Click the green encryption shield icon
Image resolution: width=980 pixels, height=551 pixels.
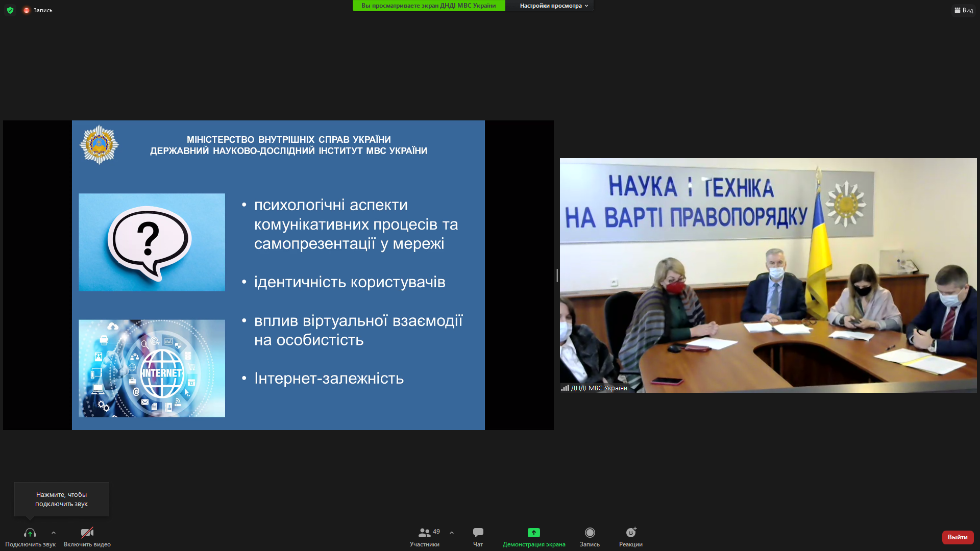point(10,10)
